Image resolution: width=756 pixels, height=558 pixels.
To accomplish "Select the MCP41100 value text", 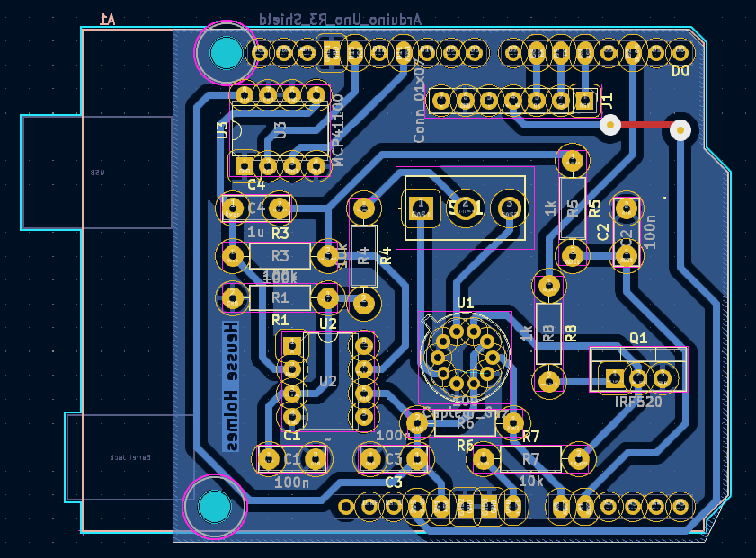I will pos(339,130).
